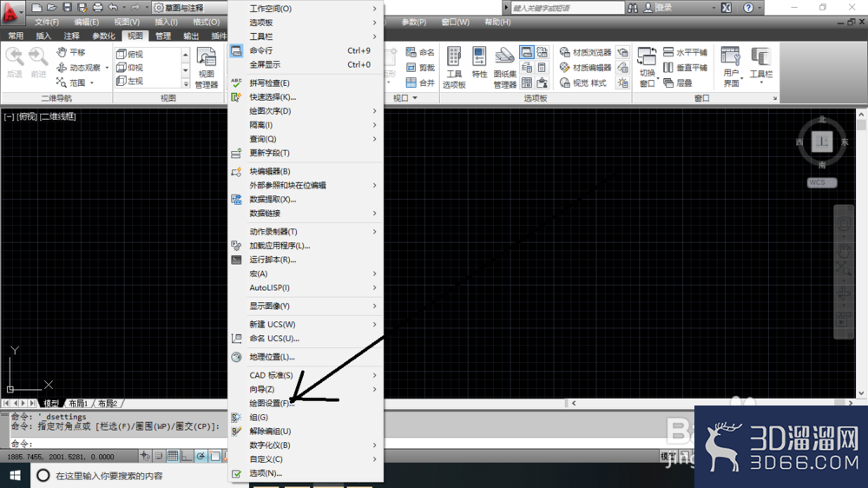Open the 用户界面 dropdown
The image size is (868, 488).
click(731, 68)
